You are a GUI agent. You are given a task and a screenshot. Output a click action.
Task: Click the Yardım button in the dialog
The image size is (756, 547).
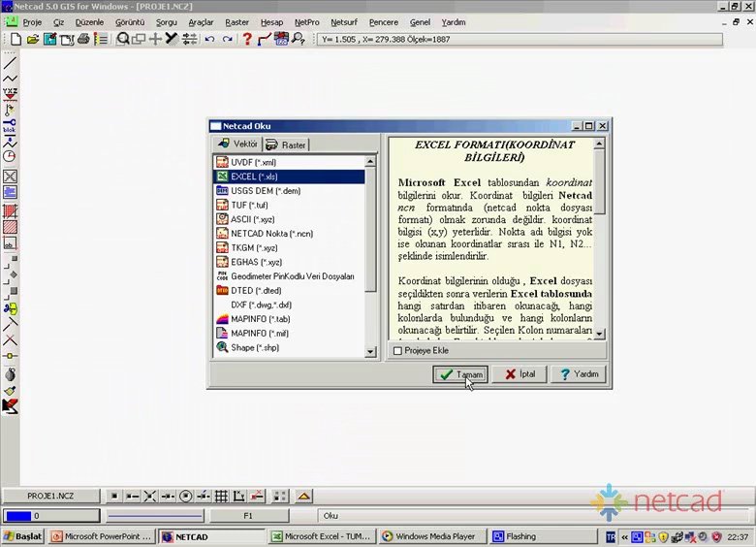pyautogui.click(x=578, y=373)
